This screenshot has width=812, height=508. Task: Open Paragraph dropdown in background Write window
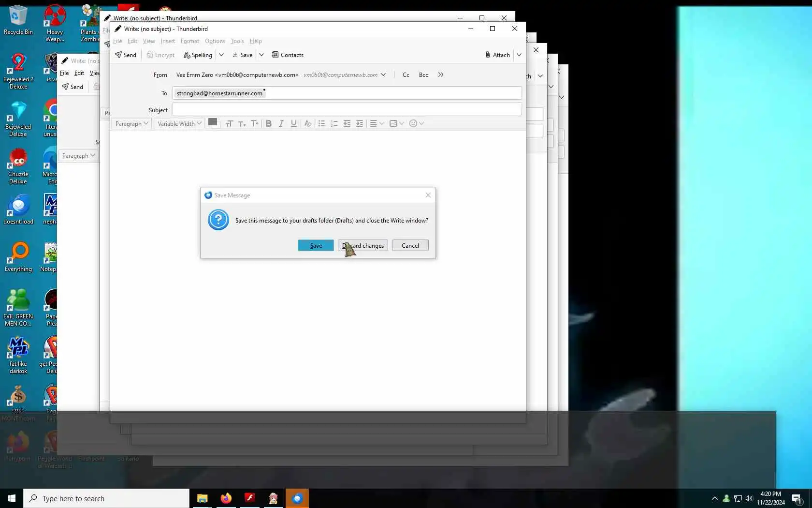[x=78, y=156]
